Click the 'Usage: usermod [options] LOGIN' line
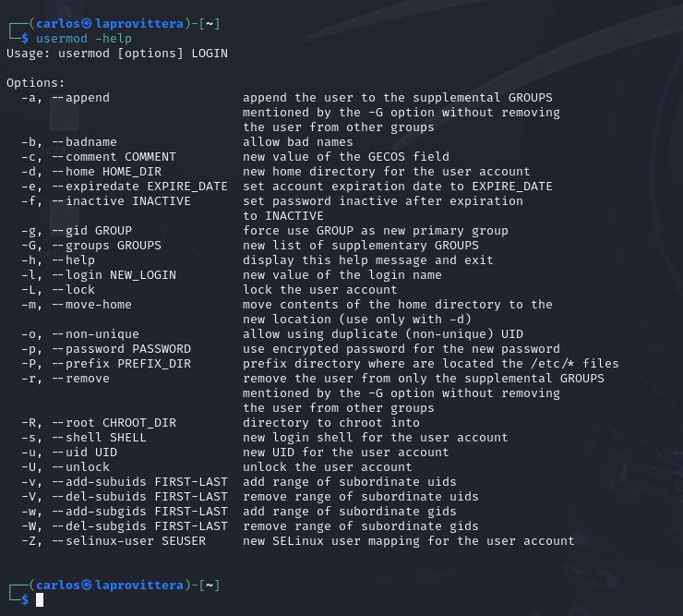The width and height of the screenshot is (683, 616). (x=117, y=54)
